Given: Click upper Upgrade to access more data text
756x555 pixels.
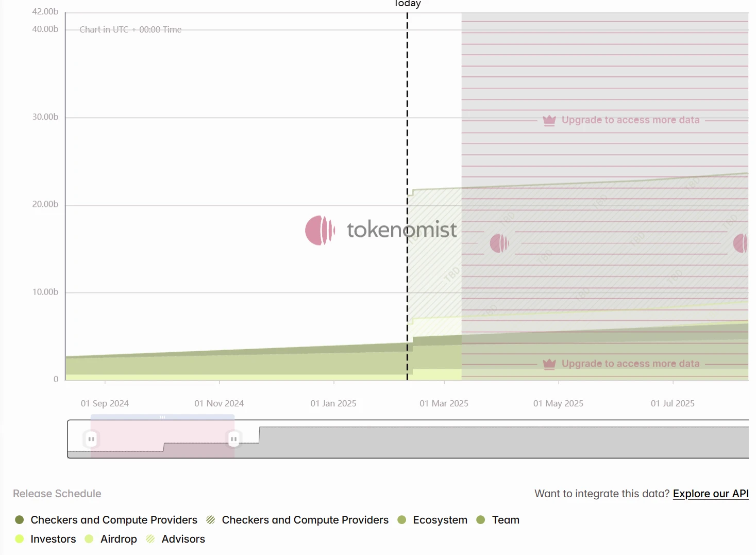Looking at the screenshot, I should coord(630,120).
